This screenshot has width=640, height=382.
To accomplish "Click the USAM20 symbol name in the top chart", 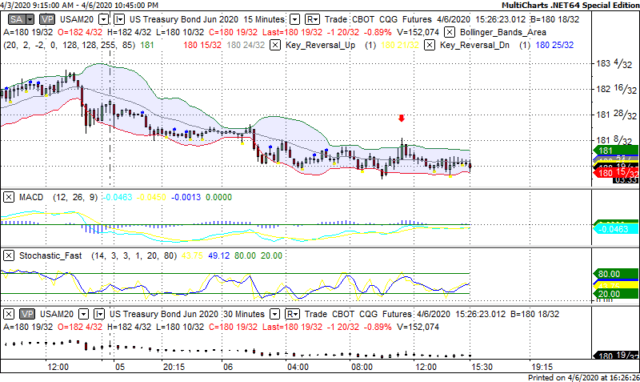I will click(77, 19).
